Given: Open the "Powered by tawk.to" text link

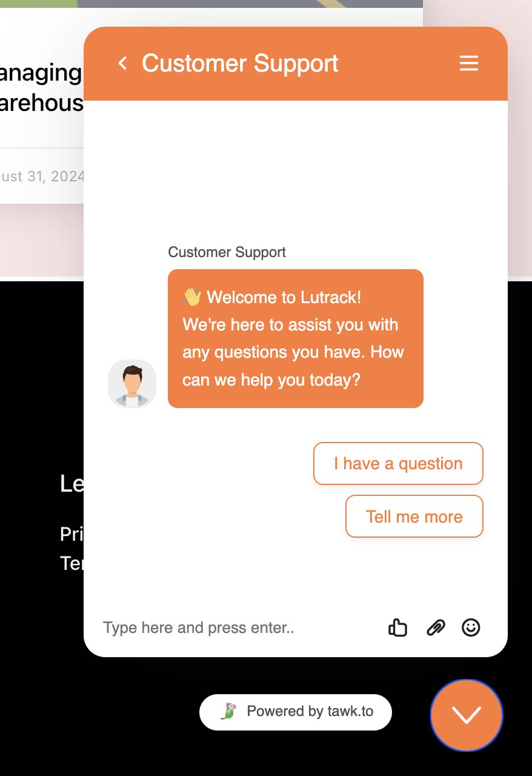Looking at the screenshot, I should (x=310, y=712).
